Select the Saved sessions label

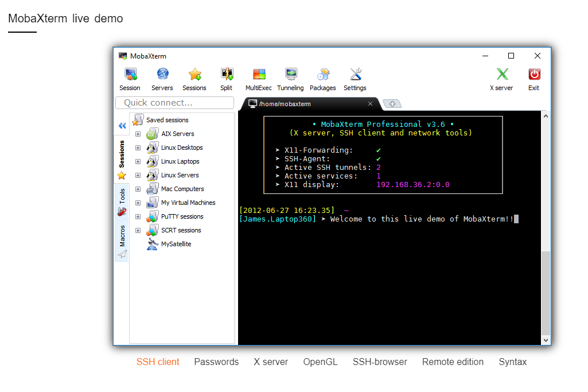click(168, 120)
